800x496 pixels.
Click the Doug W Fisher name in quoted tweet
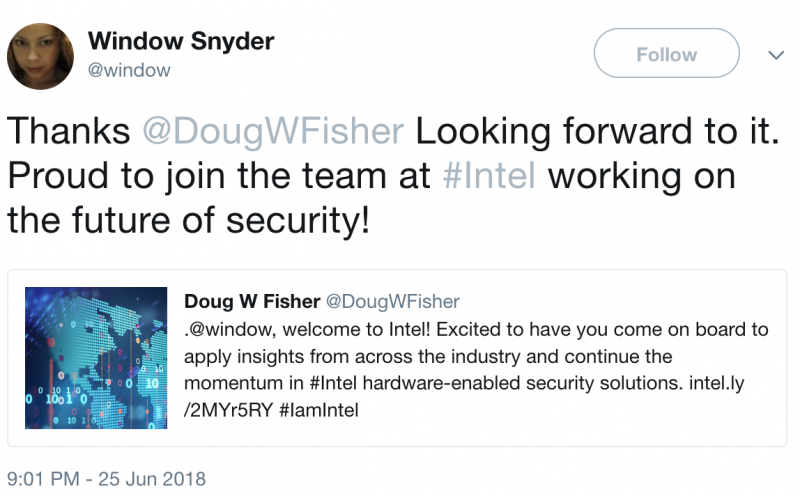tap(250, 302)
